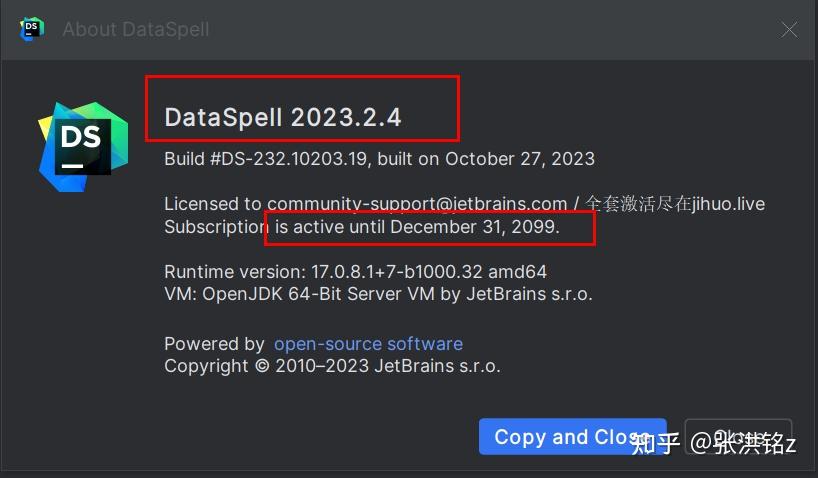Screen dimensions: 818x478
Task: Click the word Subscription in license info
Action: pos(215,227)
